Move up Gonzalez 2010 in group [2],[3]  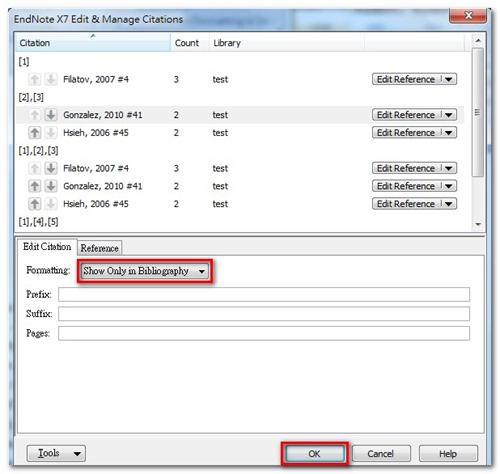(34, 115)
